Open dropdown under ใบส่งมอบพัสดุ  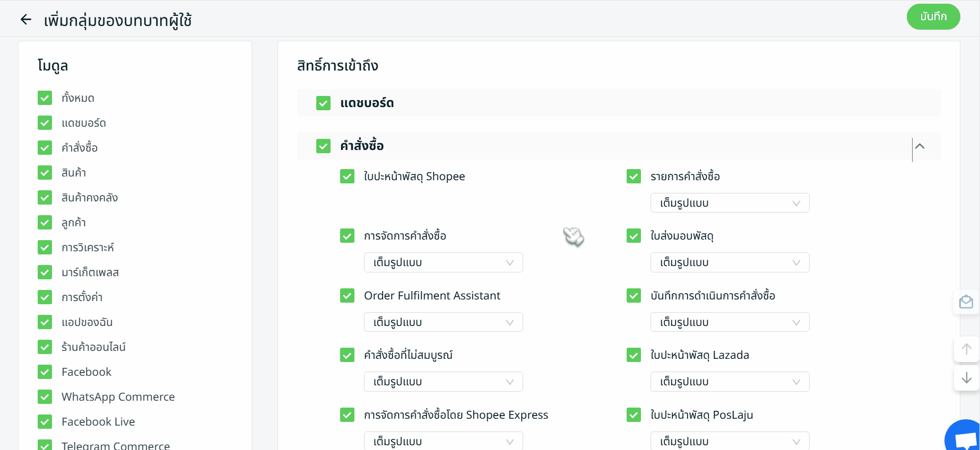point(730,262)
